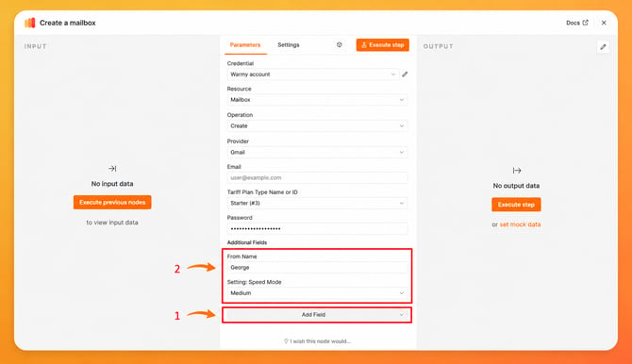Click the No output data text
Screen dimensions: 632x364
(x=516, y=186)
